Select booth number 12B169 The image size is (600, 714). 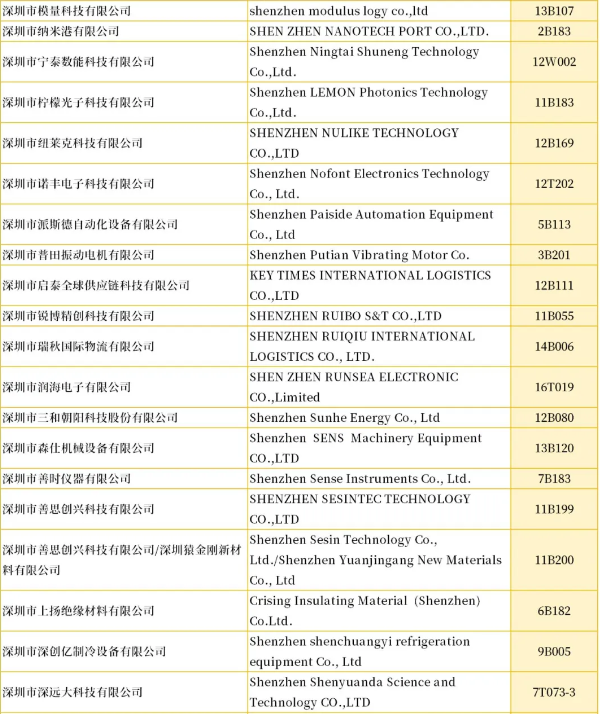click(554, 143)
